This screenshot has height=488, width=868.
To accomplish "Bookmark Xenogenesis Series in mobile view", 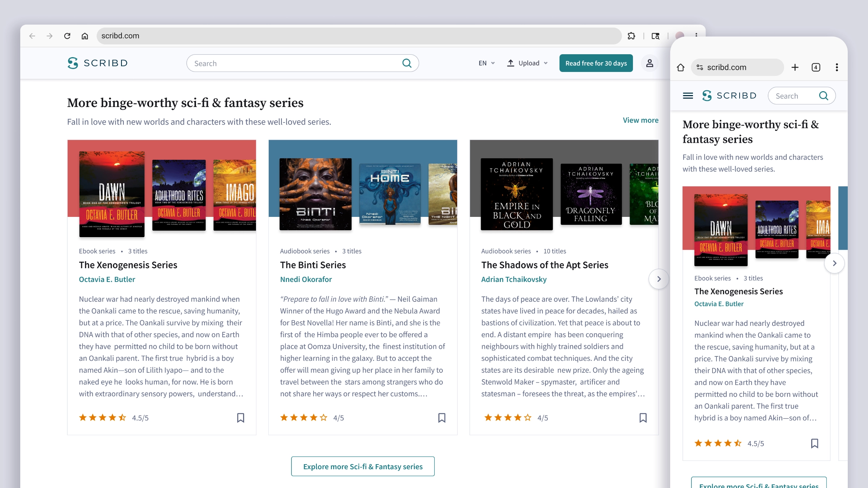I will click(x=814, y=444).
